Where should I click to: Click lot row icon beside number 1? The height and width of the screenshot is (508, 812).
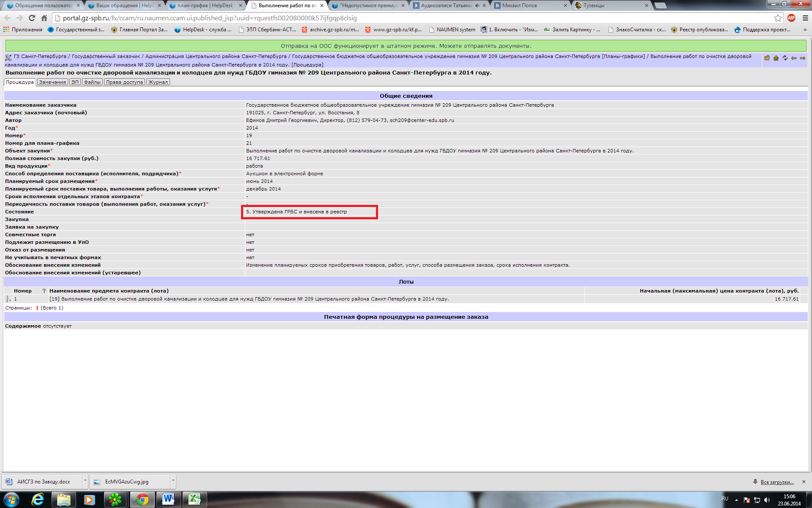tap(8, 299)
